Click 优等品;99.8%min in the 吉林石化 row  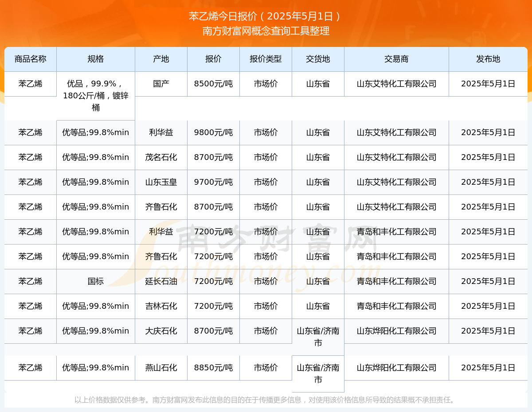(96, 306)
